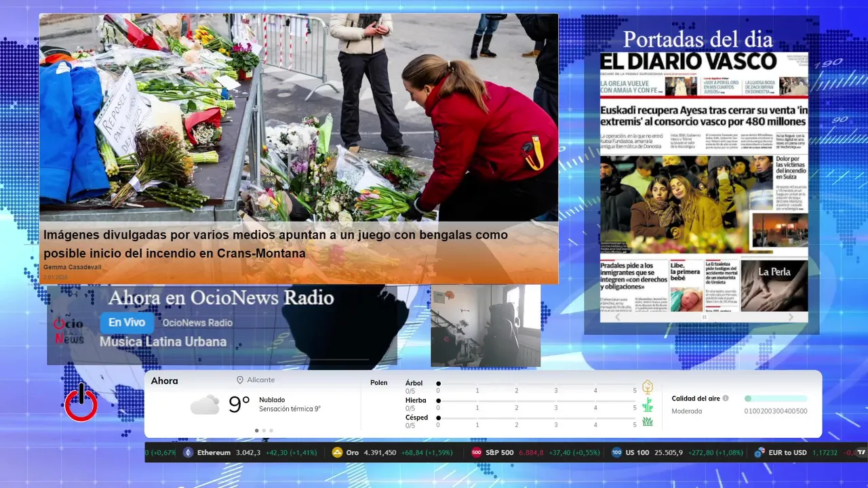This screenshot has height=488, width=868.
Task: Click the S&P 500 value 6.884,8
Action: coord(531,453)
